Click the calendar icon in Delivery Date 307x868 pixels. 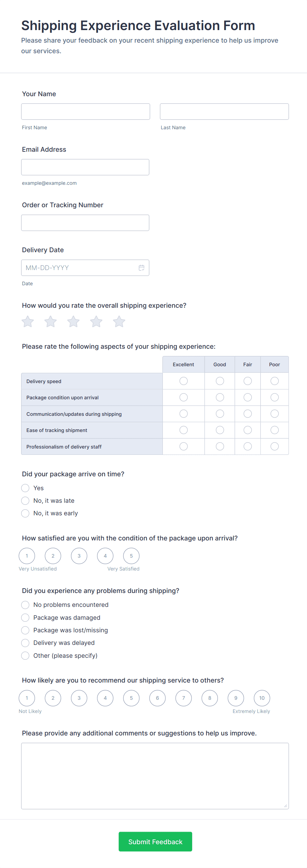[141, 268]
